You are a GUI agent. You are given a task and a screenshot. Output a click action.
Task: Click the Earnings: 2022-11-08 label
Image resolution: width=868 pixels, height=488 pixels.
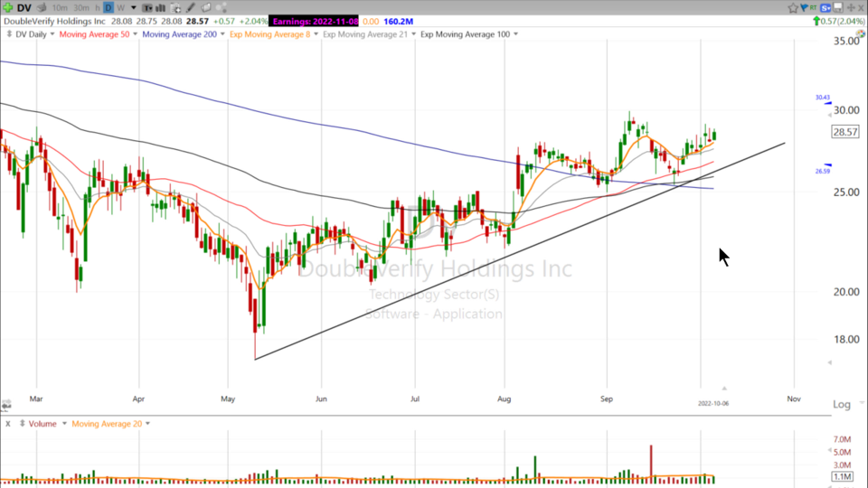point(315,22)
